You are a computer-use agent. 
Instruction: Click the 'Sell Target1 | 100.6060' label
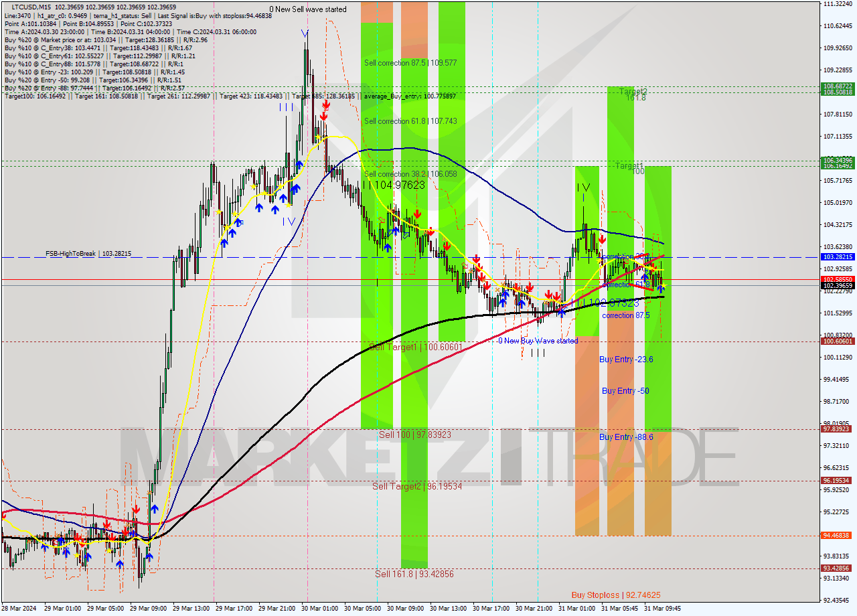click(x=415, y=347)
